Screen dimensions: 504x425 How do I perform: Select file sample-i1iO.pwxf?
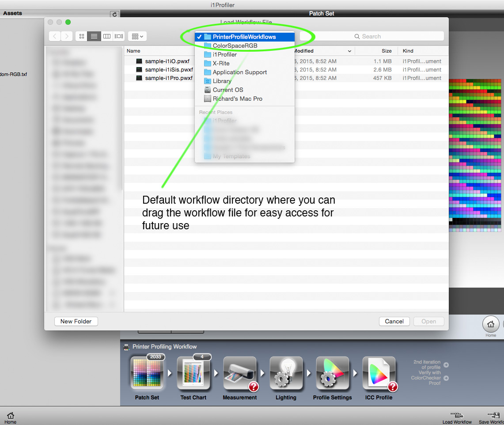167,61
